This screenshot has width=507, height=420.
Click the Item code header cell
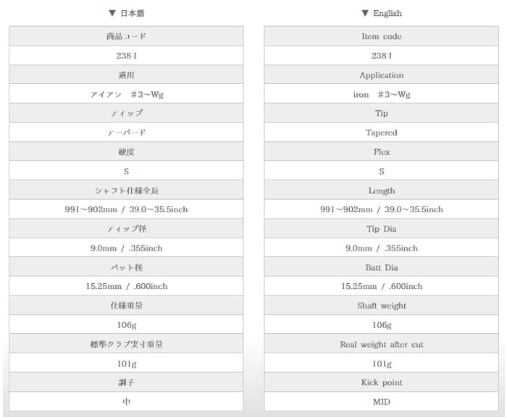[x=381, y=36]
